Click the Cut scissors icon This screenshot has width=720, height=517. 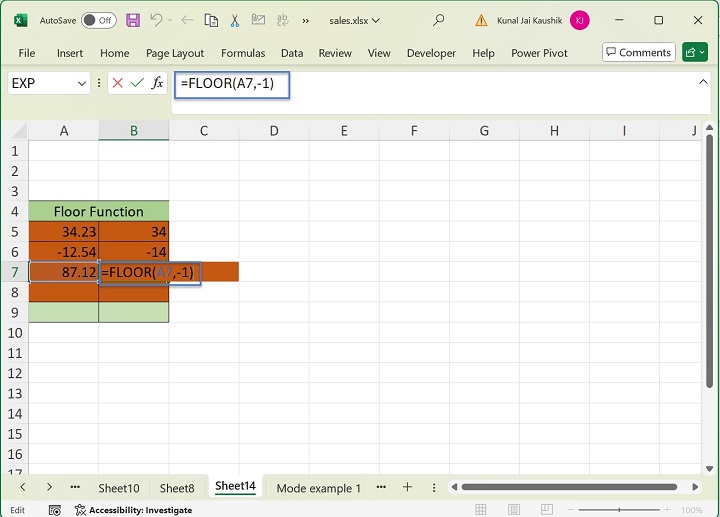[x=235, y=20]
